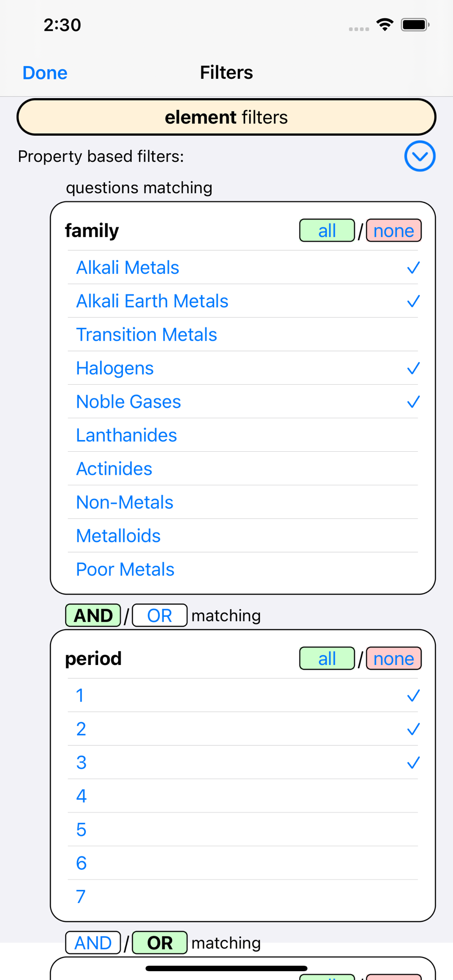Image resolution: width=453 pixels, height=980 pixels.
Task: Uncheck period 1
Action: tap(243, 695)
